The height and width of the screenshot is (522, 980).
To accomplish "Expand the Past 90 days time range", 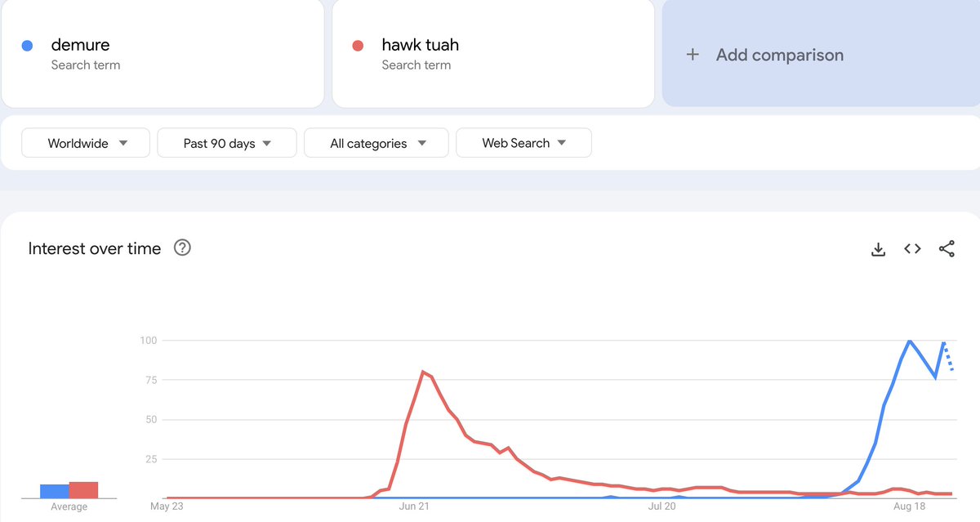I will (x=226, y=143).
